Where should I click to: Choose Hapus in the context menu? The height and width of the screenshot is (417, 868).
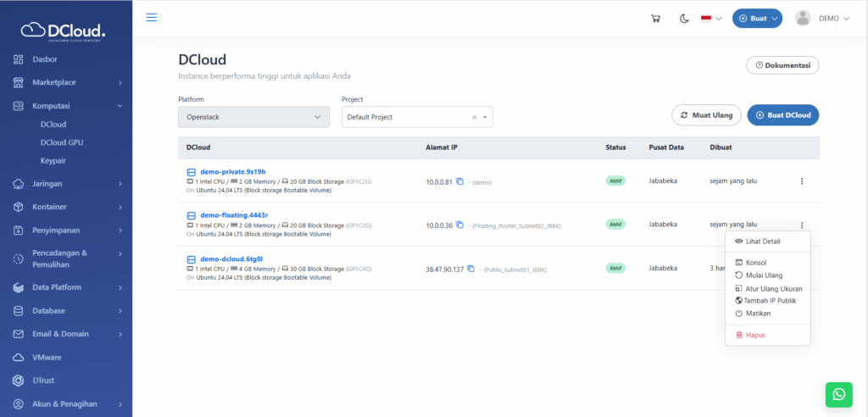click(x=754, y=335)
